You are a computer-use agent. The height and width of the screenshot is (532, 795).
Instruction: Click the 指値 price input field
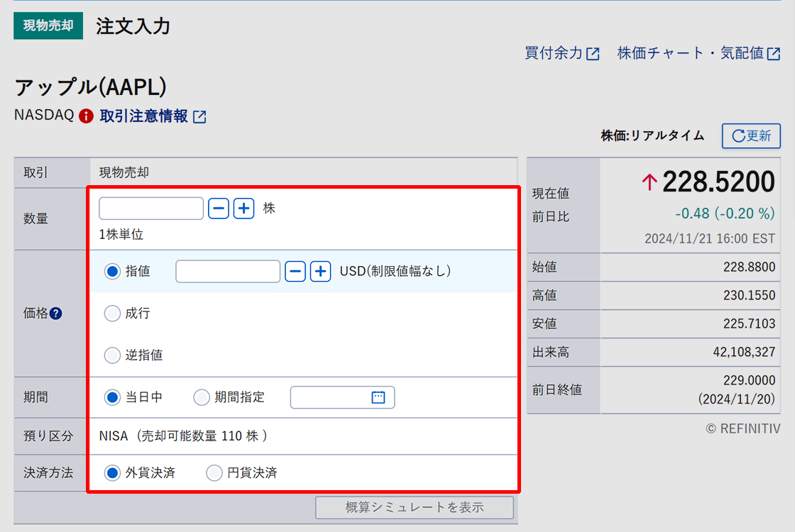[x=228, y=272]
